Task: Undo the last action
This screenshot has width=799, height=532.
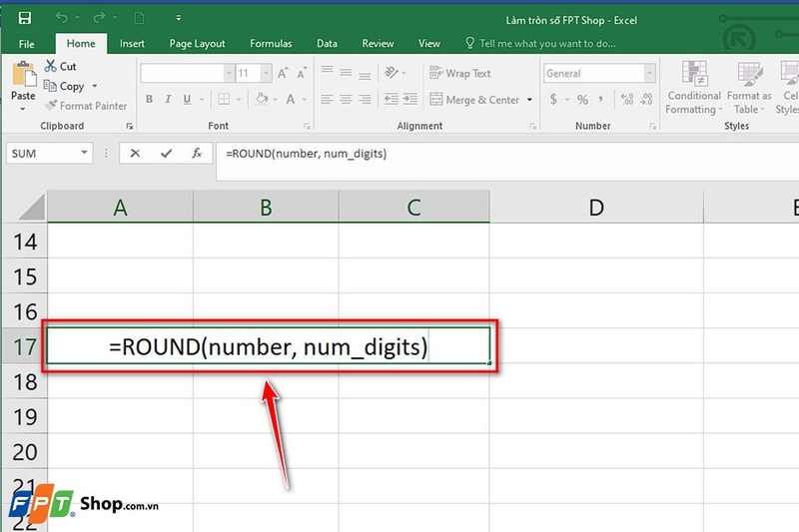Action: click(62, 18)
